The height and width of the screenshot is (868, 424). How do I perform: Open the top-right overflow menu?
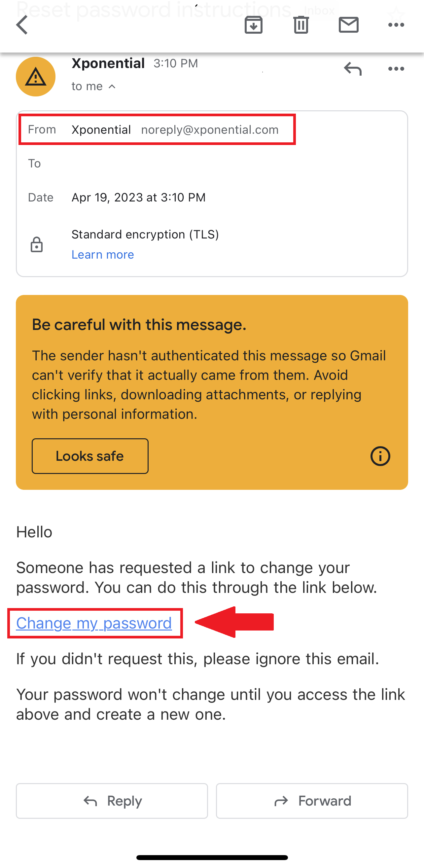click(396, 24)
